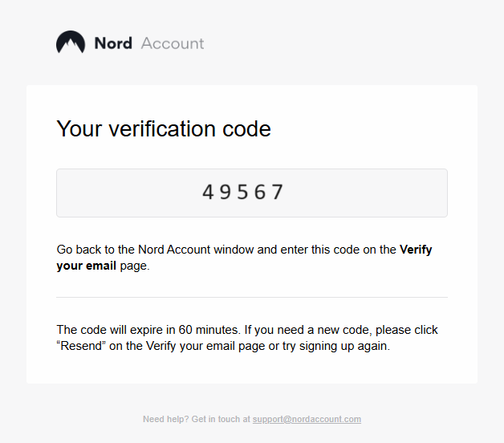Click the "Your verification code" heading
Viewport: 504px width, 443px height.
coord(164,128)
